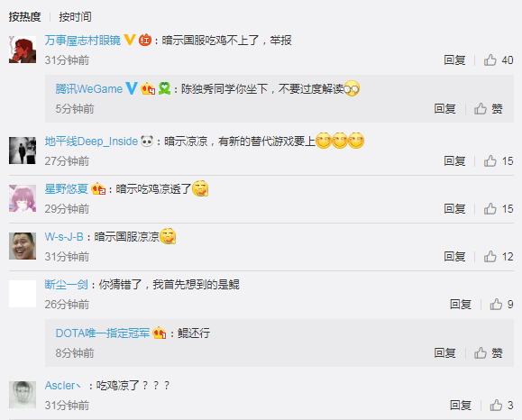Reply to 万事屋志村眼镜's comment

(454, 59)
